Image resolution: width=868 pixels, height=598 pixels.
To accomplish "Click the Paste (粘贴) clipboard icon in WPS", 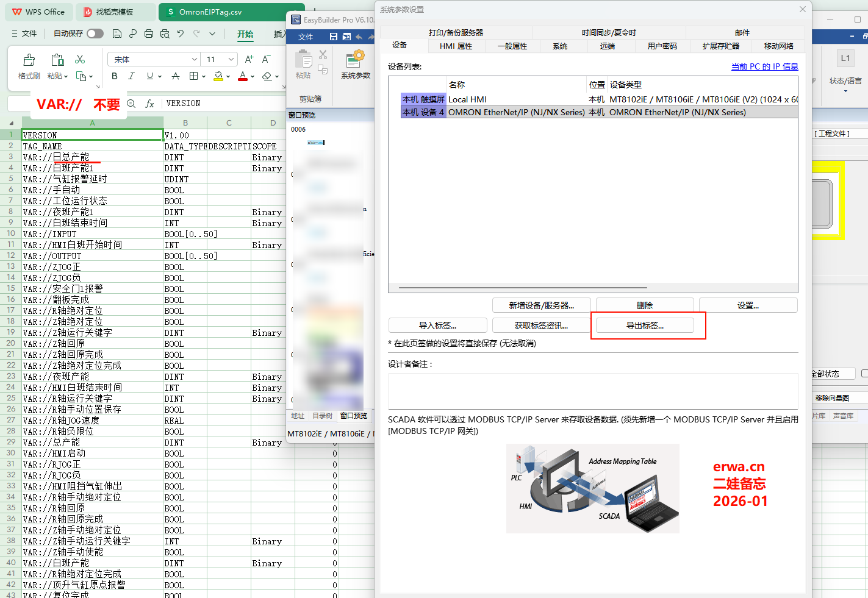I will point(58,60).
